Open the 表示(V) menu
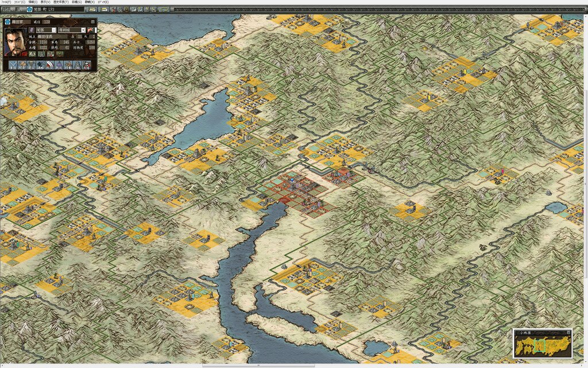 pos(45,2)
